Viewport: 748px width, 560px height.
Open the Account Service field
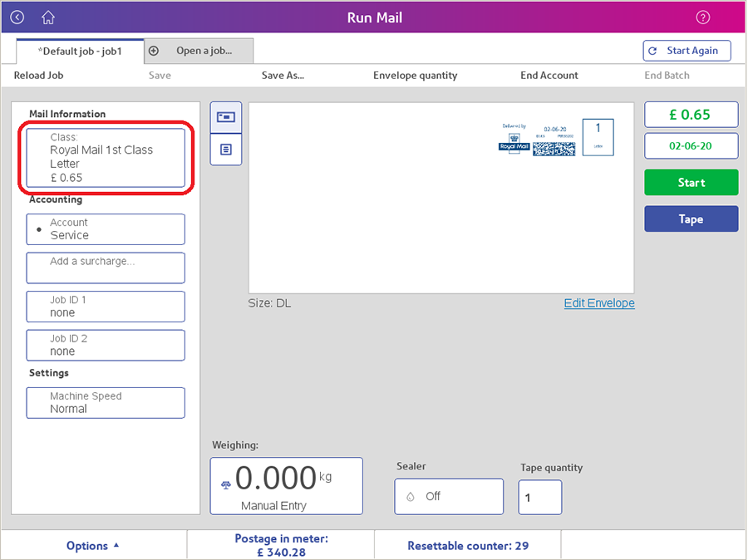click(106, 229)
